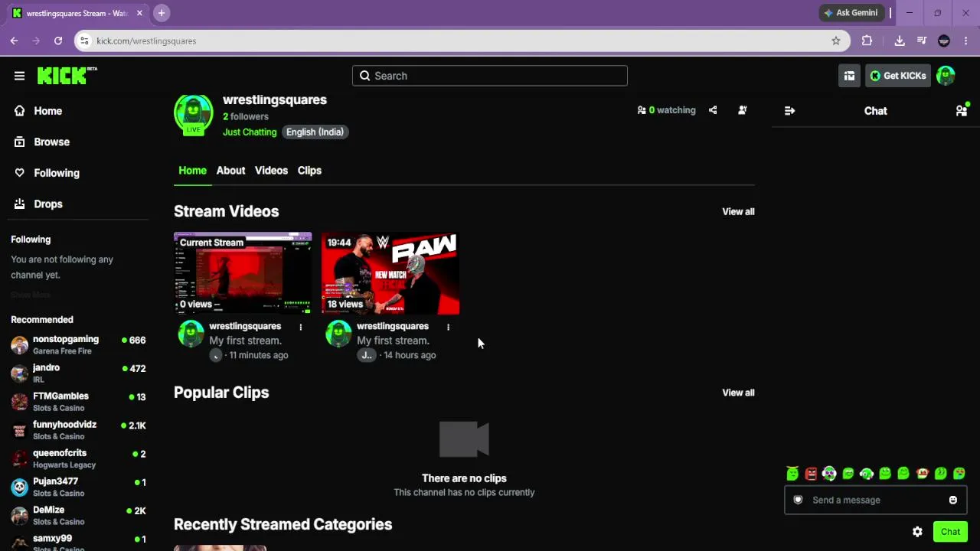Switch to the Videos tab

click(271, 171)
